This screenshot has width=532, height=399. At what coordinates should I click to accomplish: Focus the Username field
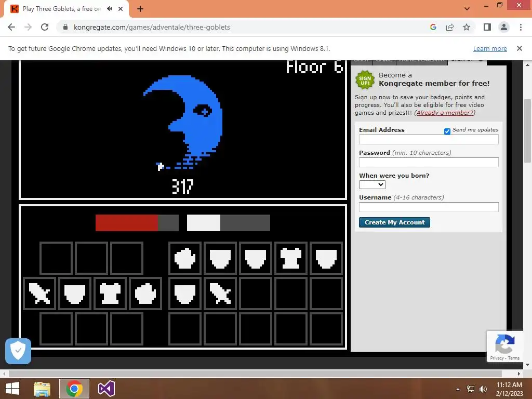click(429, 207)
